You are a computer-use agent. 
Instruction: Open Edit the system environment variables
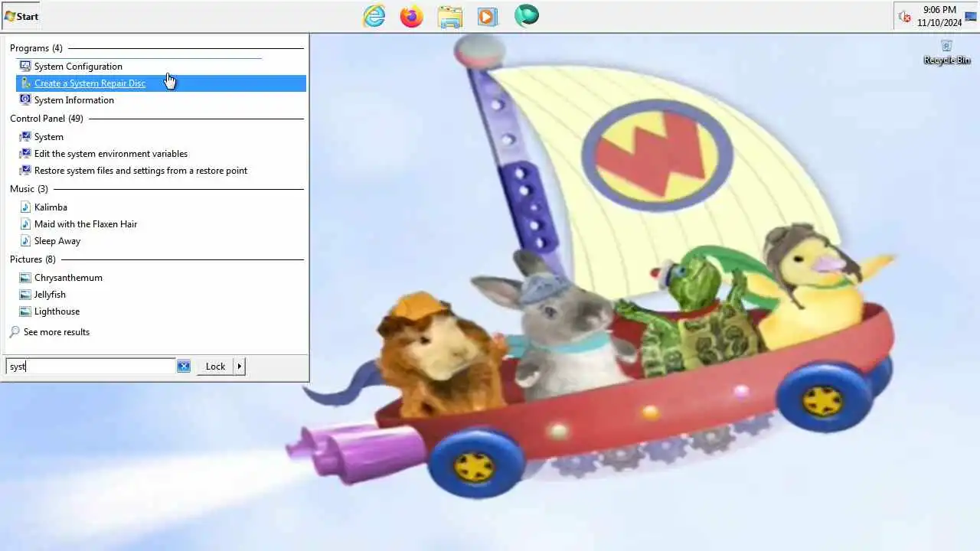coord(111,154)
